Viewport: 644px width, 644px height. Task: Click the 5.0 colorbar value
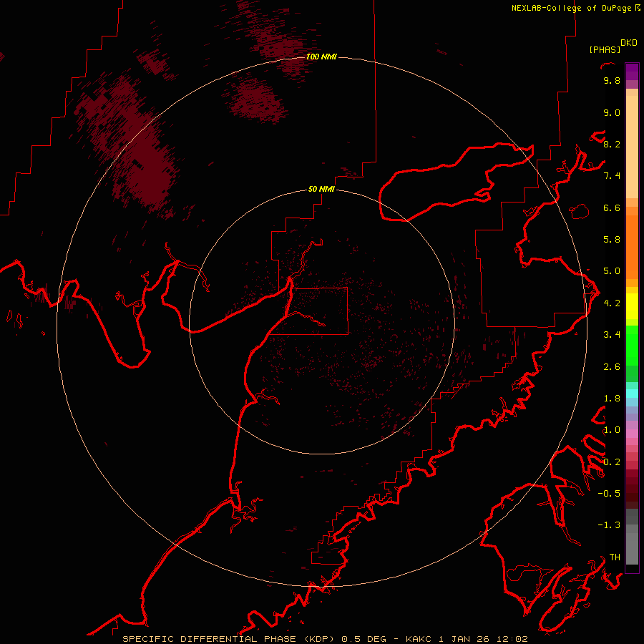612,271
